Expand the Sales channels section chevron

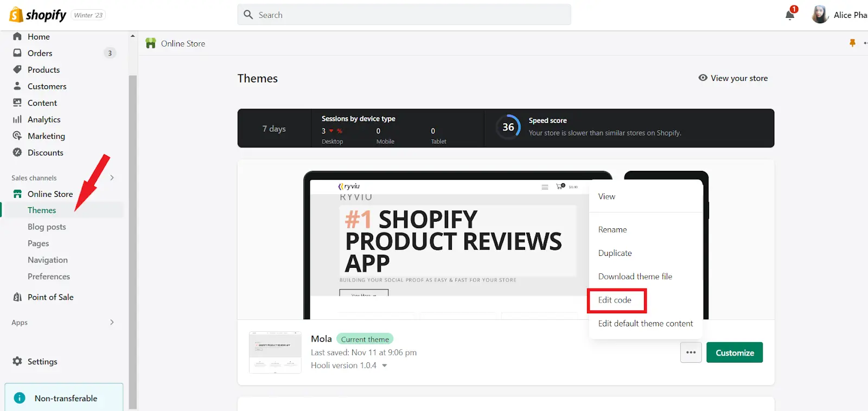click(x=112, y=178)
